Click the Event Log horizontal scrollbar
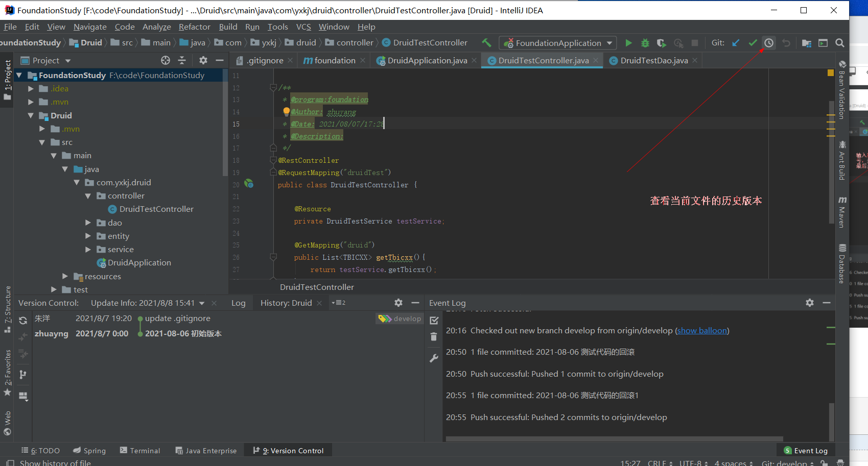Image resolution: width=868 pixels, height=466 pixels. (x=614, y=438)
